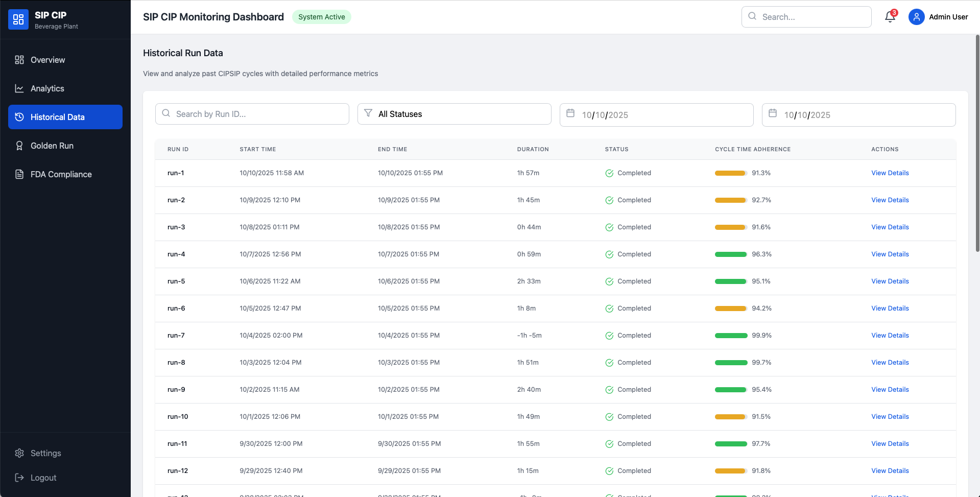Screen dimensions: 980x497
Task: Click the Settings gear icon in sidebar
Action: tap(19, 453)
